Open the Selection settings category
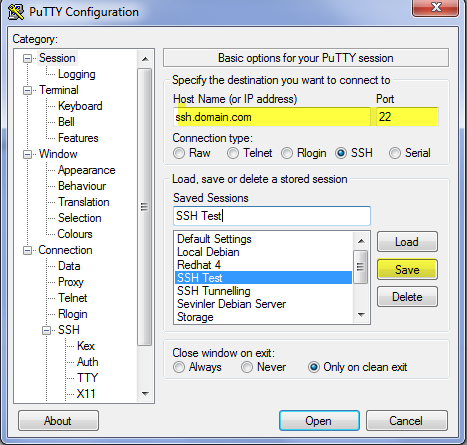This screenshot has height=445, width=467. [80, 218]
